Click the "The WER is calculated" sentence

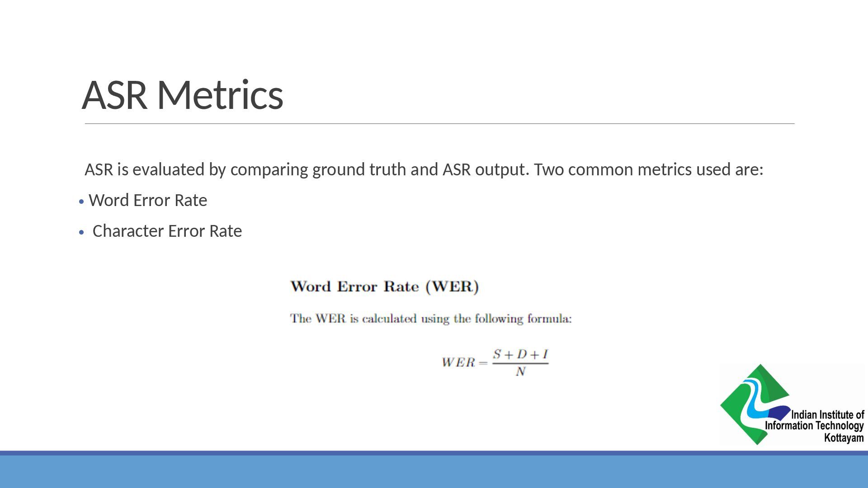click(430, 319)
